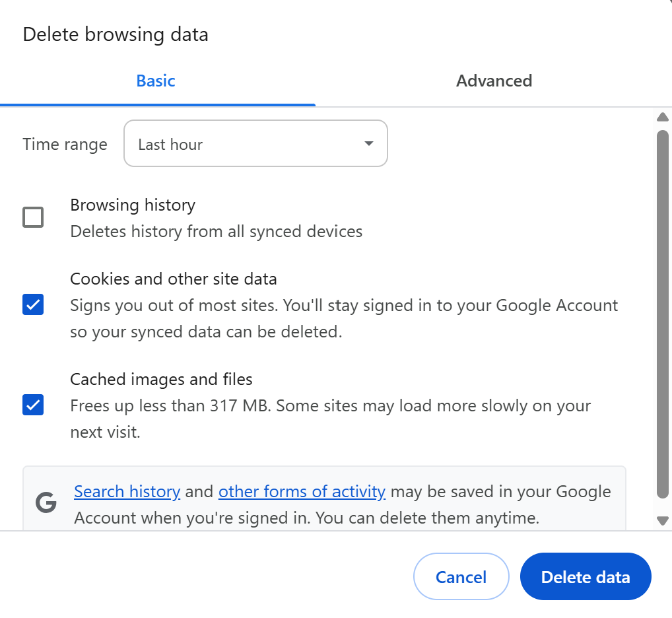Viewport: 672px width, 618px height.
Task: Switch to the Advanced tab
Action: click(x=494, y=81)
